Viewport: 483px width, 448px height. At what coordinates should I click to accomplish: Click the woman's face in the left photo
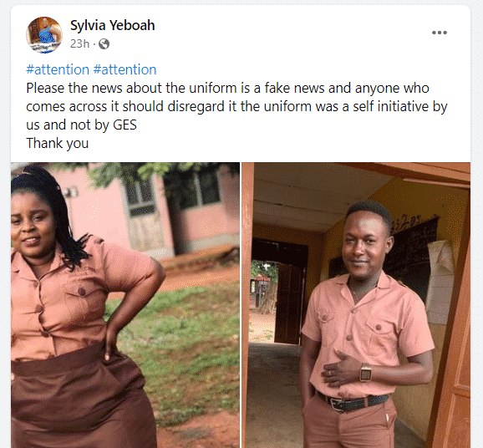(x=31, y=227)
